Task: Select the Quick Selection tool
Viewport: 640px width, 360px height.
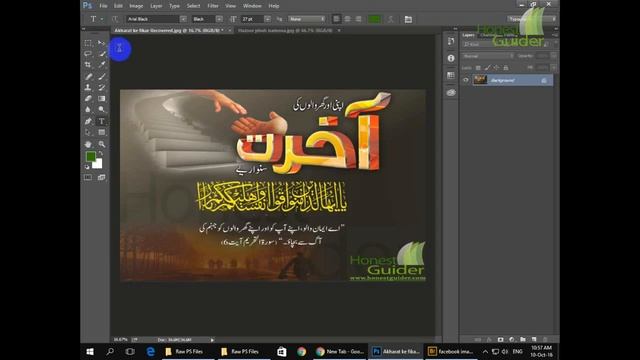Action: pyautogui.click(x=102, y=53)
